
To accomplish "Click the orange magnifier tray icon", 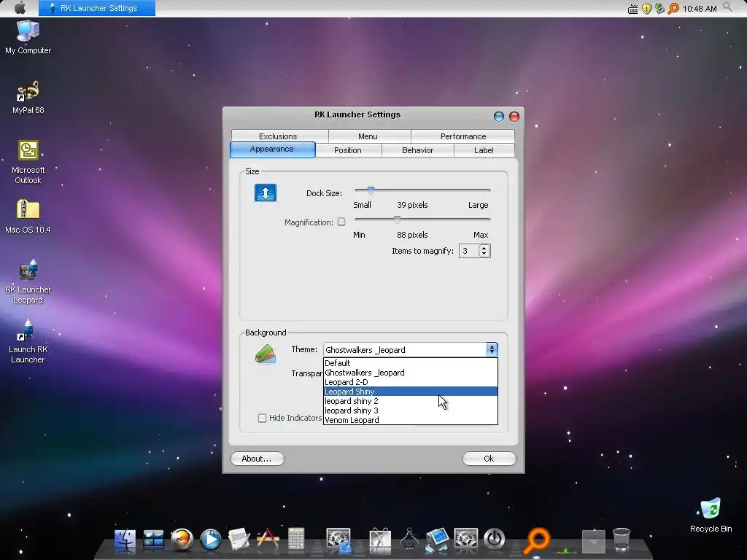I will (673, 9).
